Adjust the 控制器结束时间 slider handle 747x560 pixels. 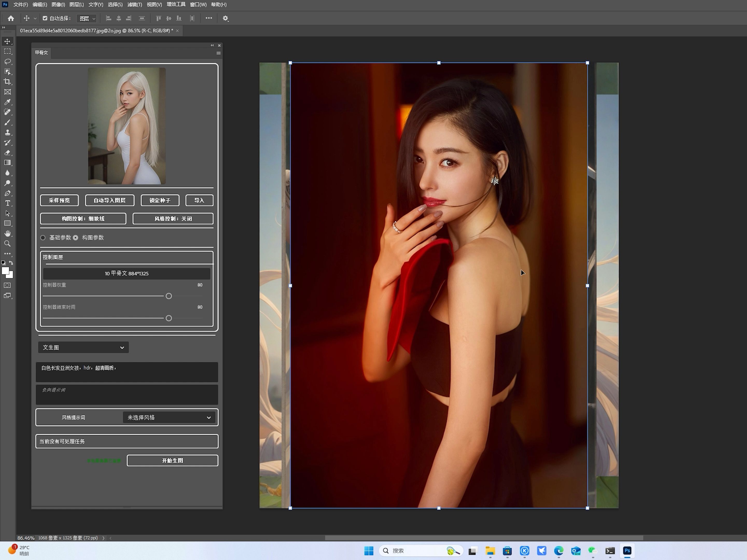pos(169,318)
